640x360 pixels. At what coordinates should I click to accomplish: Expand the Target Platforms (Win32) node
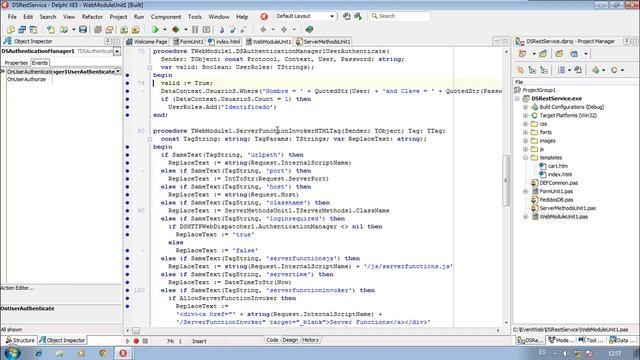526,116
